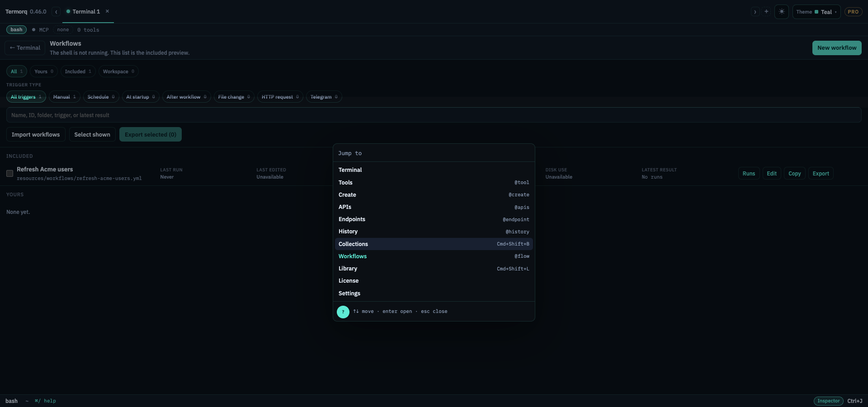
Task: Open Settings from Jump to list
Action: point(434,293)
